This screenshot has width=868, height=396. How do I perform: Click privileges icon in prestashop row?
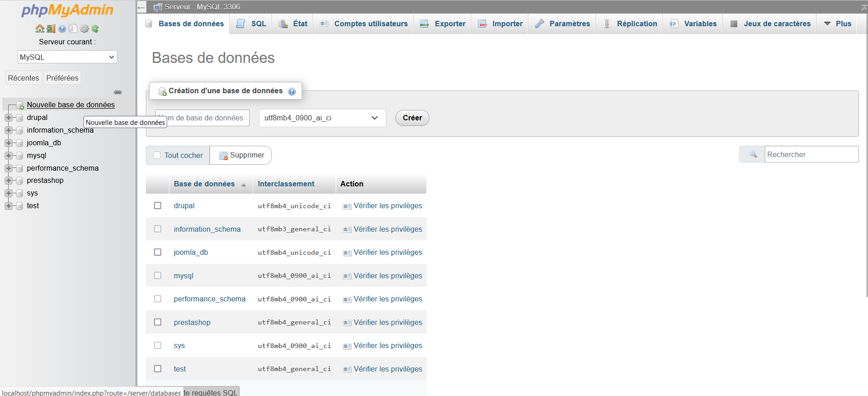[347, 323]
